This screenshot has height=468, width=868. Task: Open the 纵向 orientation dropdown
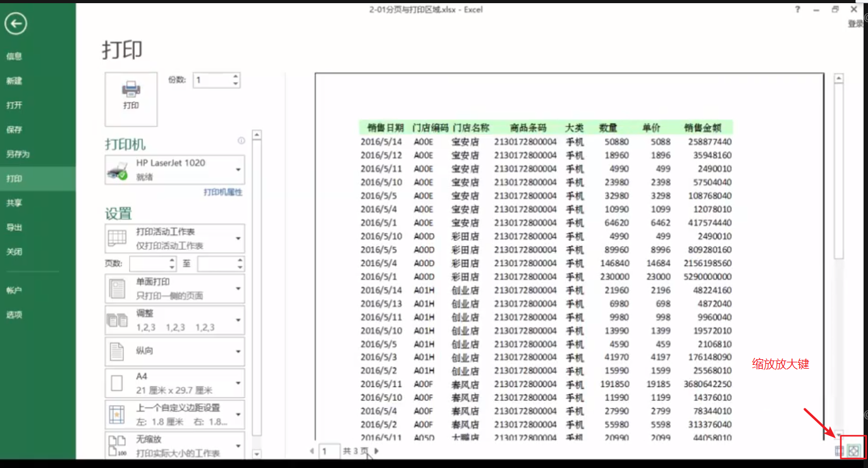click(174, 351)
